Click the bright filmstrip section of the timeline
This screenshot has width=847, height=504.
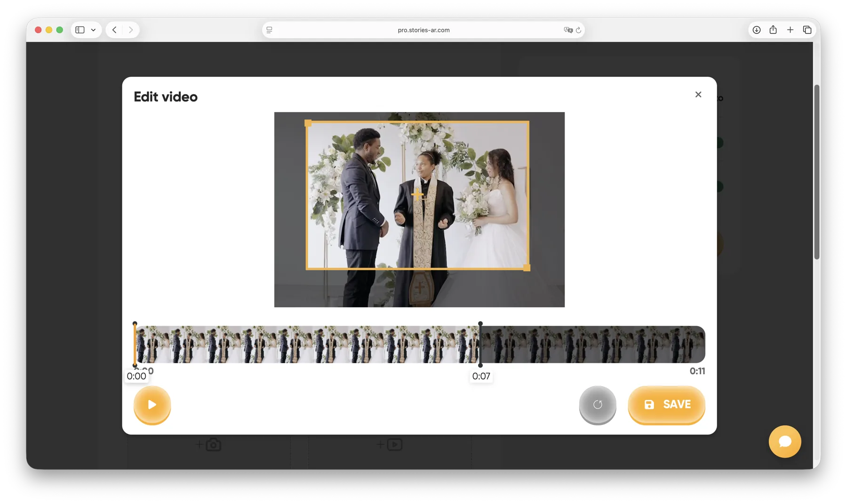point(308,344)
